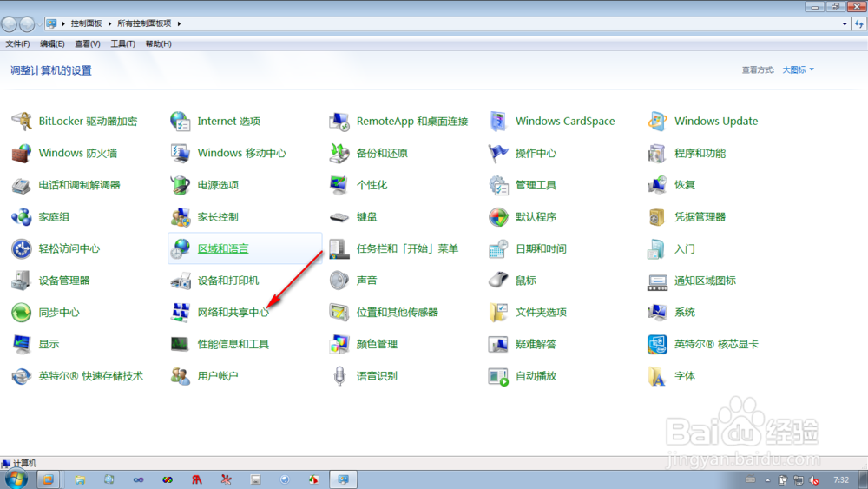Open the 电话和调制解调器 icon
Image resolution: width=868 pixels, height=489 pixels.
click(x=22, y=185)
